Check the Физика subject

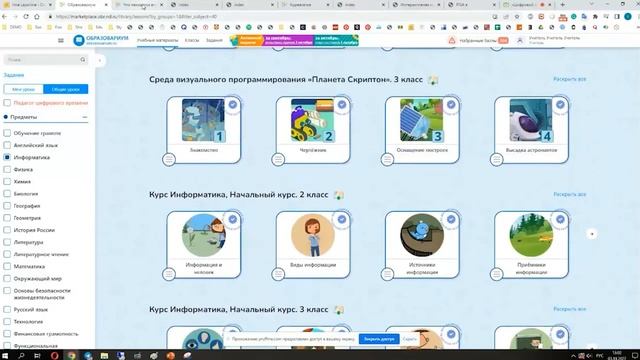point(7,169)
